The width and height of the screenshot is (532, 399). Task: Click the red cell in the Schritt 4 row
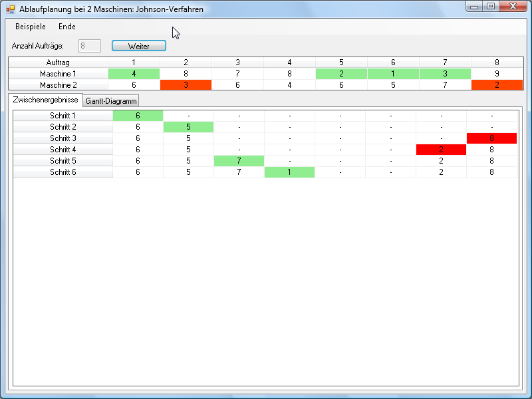441,150
